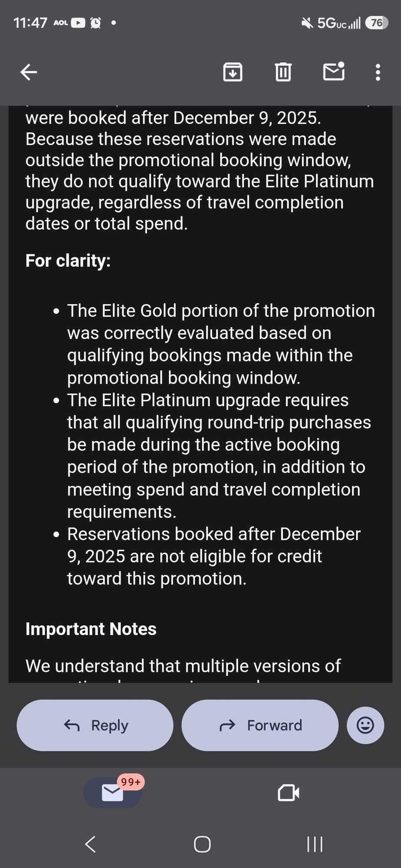The height and width of the screenshot is (868, 401).
Task: Mark the email as unread
Action: pos(334,71)
